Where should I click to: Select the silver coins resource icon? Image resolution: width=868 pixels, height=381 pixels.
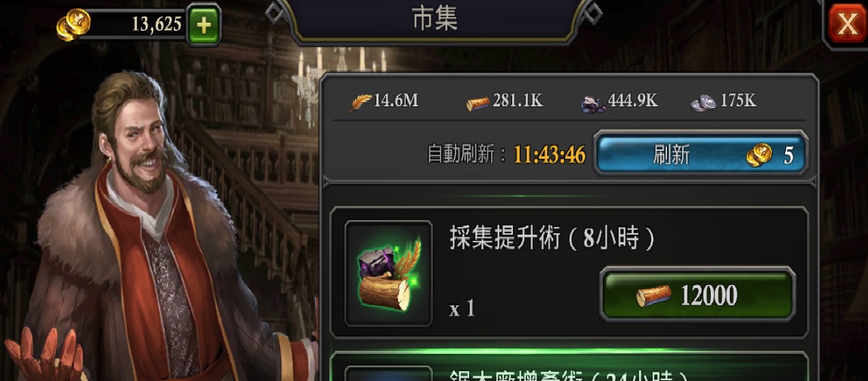click(703, 103)
